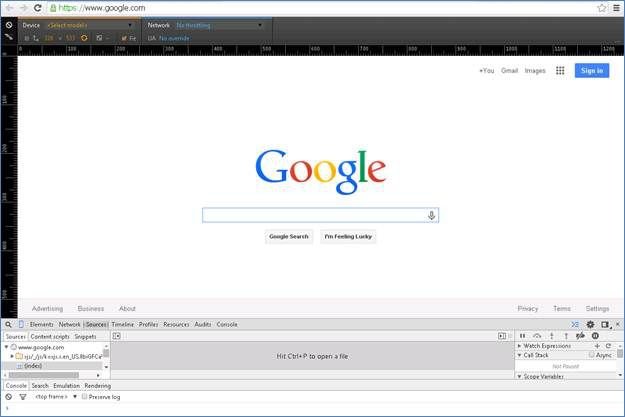Switch to the Timeline tab
This screenshot has height=417, width=625.
point(123,325)
